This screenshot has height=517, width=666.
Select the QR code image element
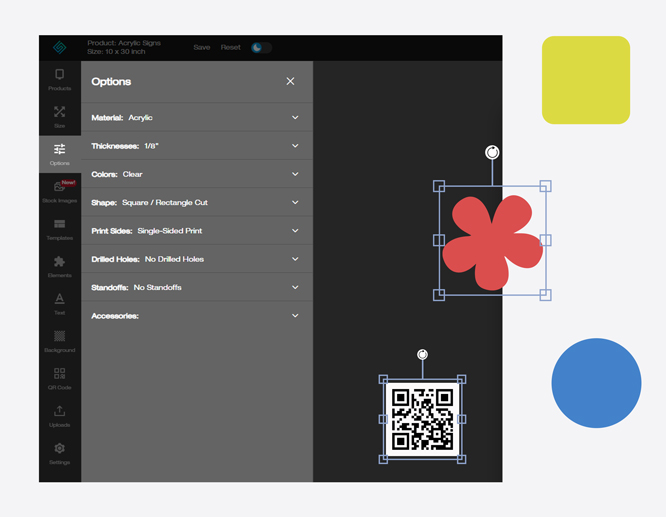[422, 419]
